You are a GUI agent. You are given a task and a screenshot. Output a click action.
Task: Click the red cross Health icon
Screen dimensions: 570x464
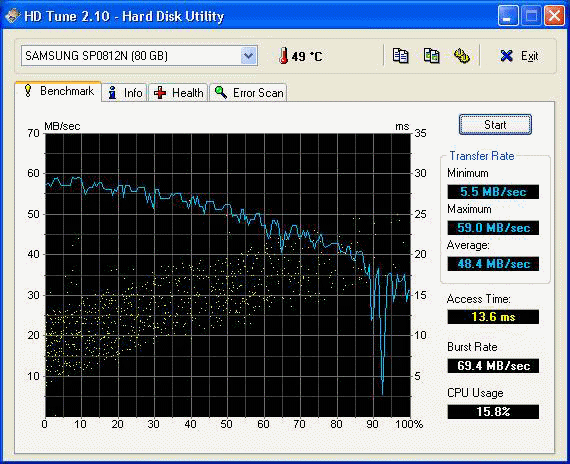point(160,93)
